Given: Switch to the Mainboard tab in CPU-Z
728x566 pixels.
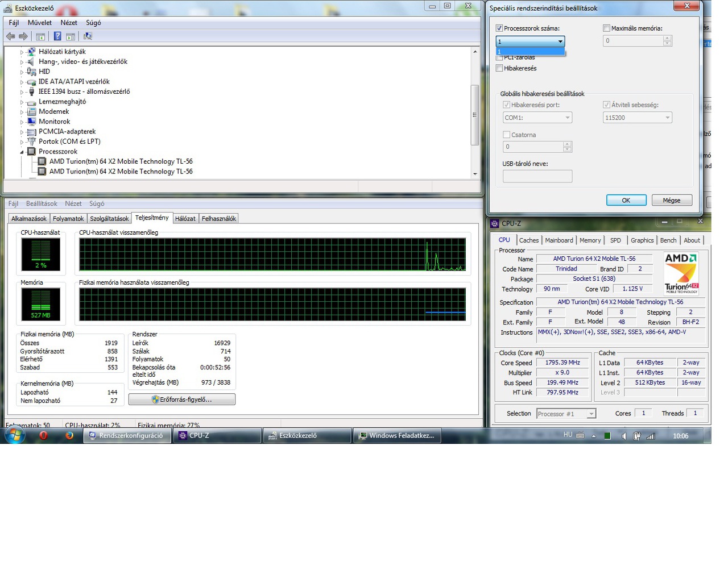Looking at the screenshot, I should click(x=559, y=240).
